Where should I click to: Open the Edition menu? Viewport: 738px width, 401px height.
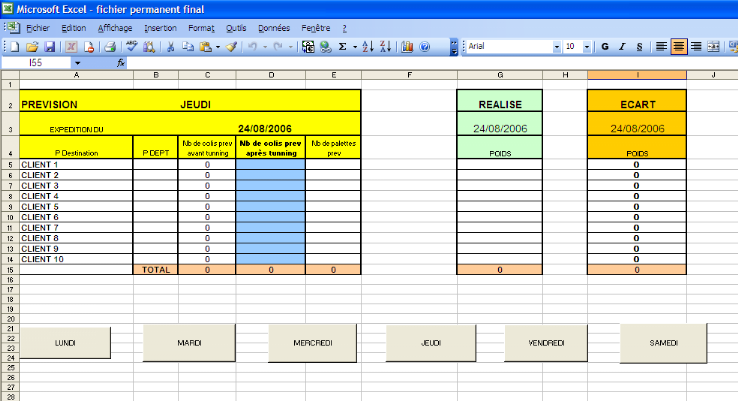(x=74, y=28)
